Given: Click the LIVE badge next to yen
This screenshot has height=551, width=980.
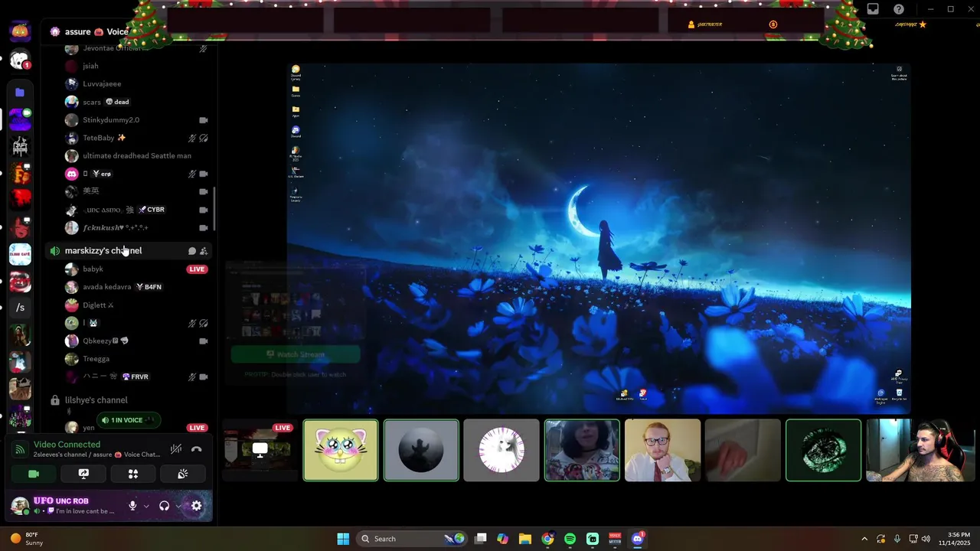Looking at the screenshot, I should [198, 428].
